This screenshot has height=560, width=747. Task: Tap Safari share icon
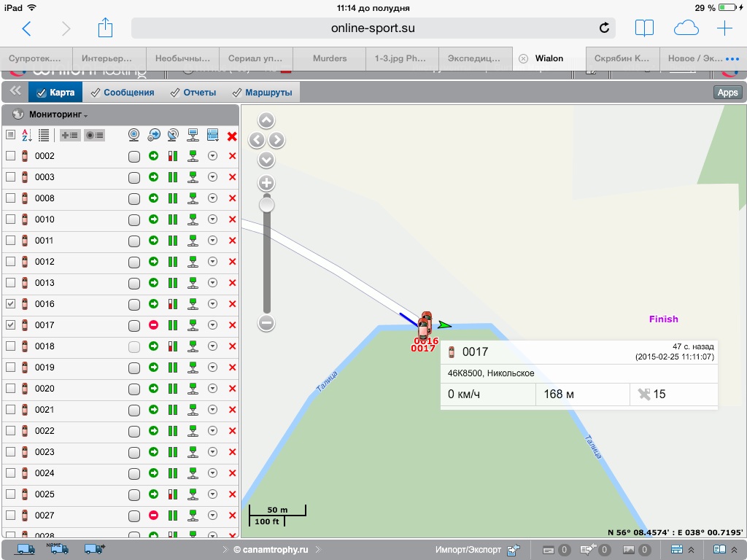pyautogui.click(x=106, y=28)
